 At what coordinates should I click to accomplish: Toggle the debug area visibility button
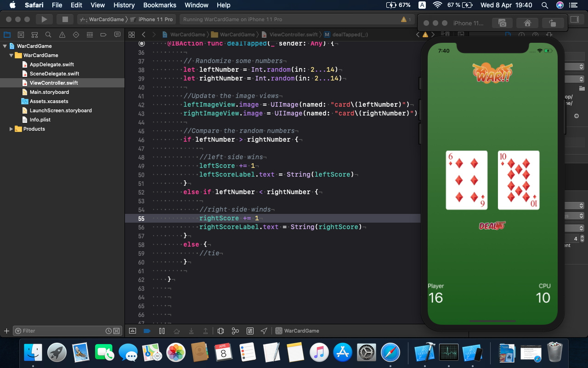[x=132, y=331]
